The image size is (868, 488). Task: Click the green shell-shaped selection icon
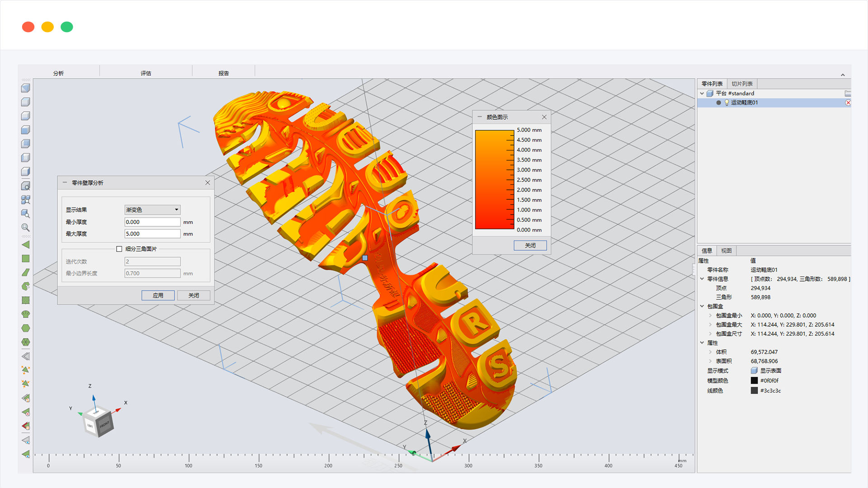(26, 314)
